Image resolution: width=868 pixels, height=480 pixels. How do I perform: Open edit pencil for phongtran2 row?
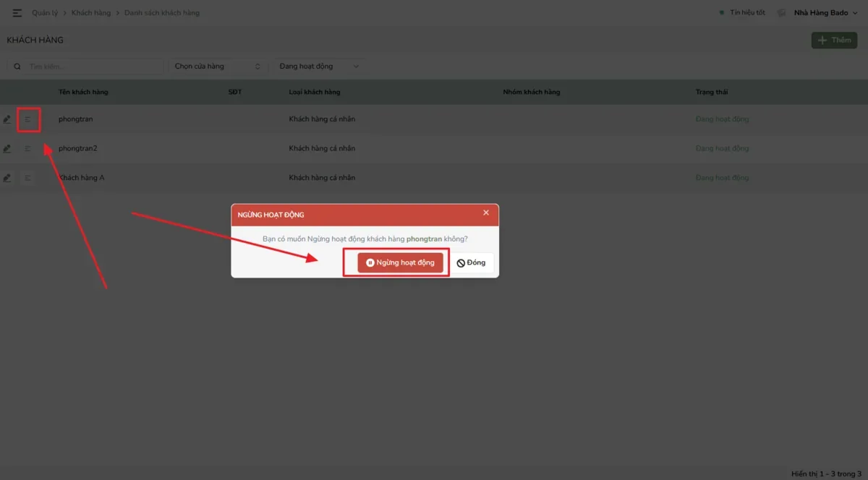coord(7,148)
